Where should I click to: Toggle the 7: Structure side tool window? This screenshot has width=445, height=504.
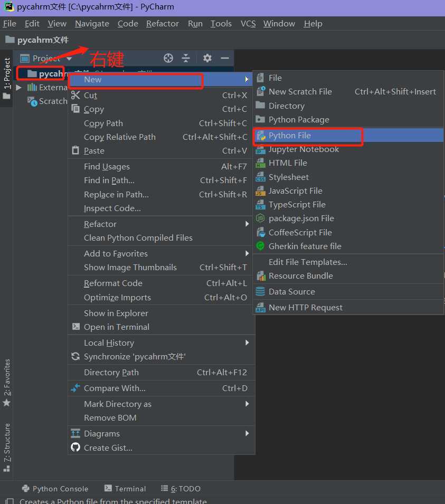7,448
